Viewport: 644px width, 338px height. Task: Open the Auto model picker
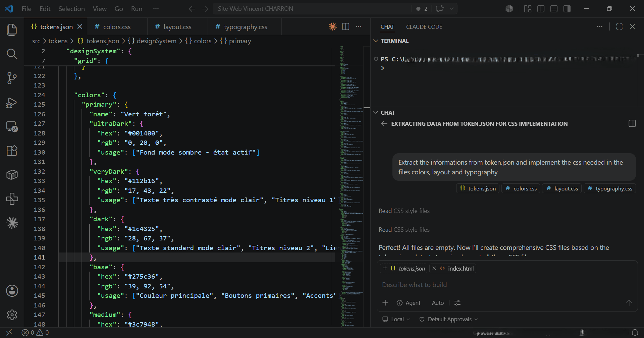(438, 303)
